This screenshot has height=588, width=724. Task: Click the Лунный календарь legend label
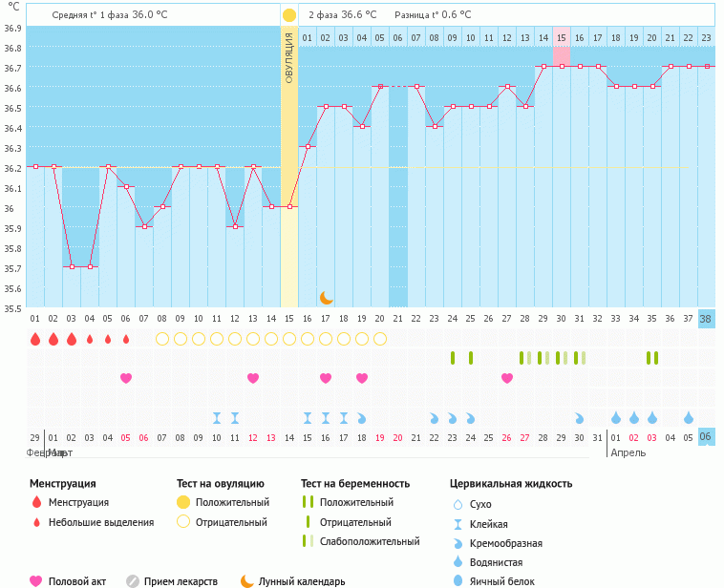pyautogui.click(x=302, y=580)
